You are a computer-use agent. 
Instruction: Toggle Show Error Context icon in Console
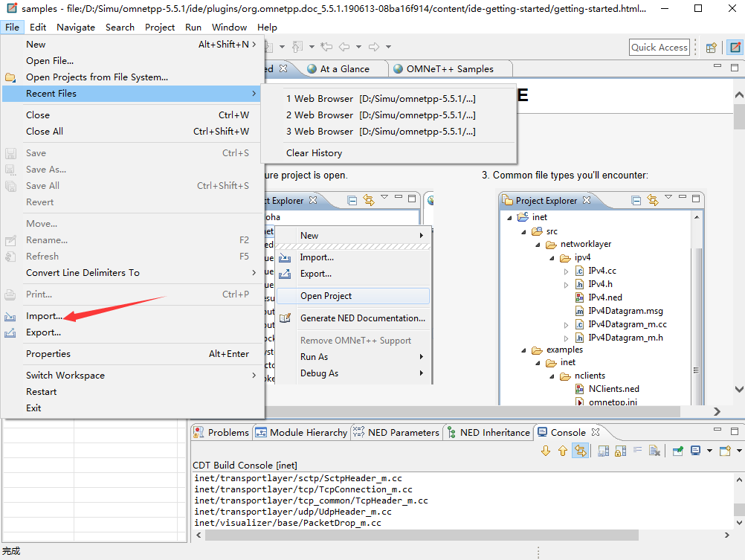pyautogui.click(x=580, y=451)
